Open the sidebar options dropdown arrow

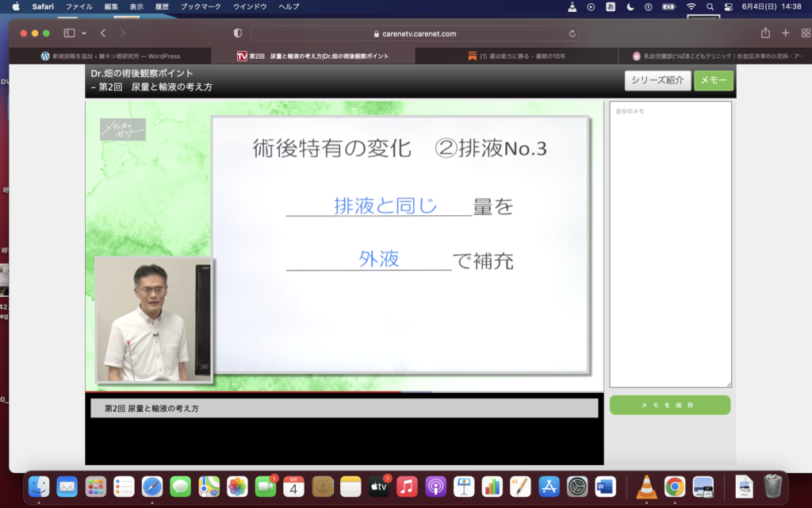pos(82,33)
